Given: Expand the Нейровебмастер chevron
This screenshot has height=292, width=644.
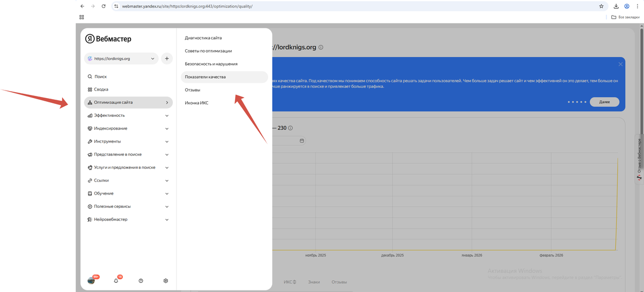Looking at the screenshot, I should click(167, 220).
